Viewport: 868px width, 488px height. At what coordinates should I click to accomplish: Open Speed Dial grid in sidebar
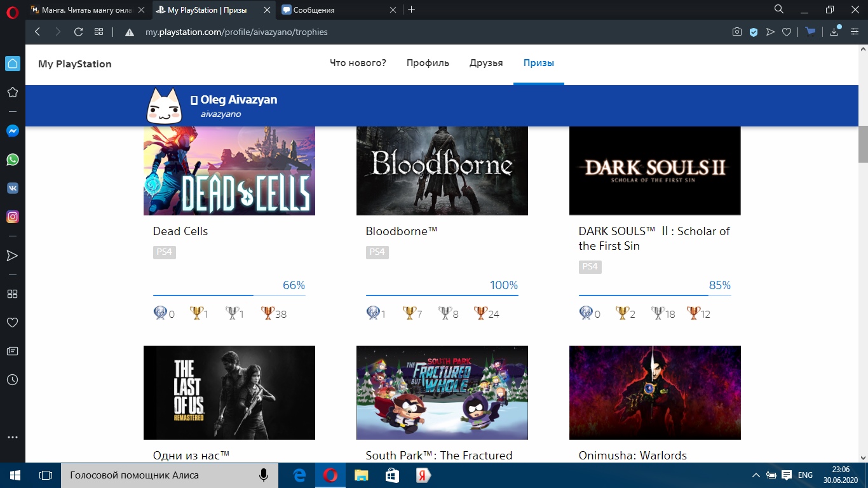coord(12,294)
